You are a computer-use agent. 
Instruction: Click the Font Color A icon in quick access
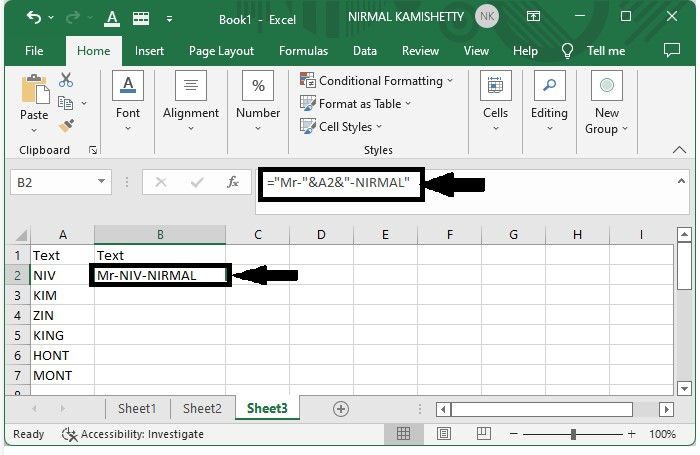[112, 18]
